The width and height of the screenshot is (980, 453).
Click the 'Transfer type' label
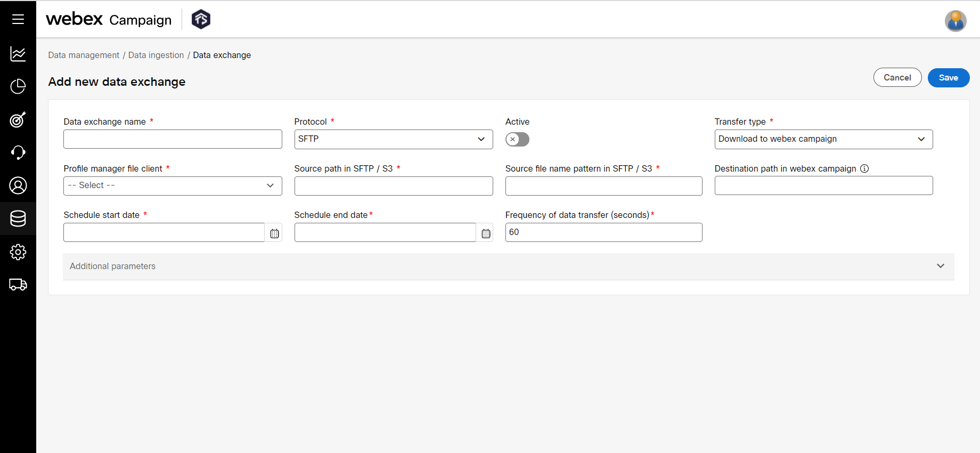pyautogui.click(x=740, y=122)
